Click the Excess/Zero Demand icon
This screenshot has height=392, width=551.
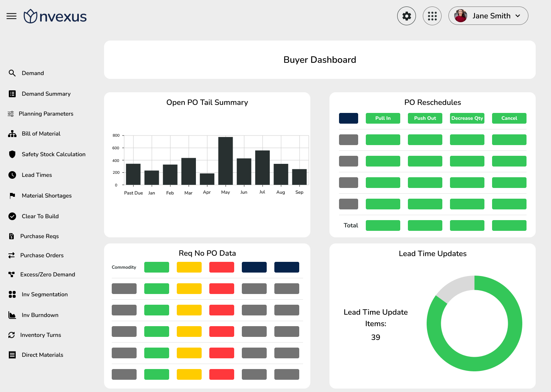point(11,274)
